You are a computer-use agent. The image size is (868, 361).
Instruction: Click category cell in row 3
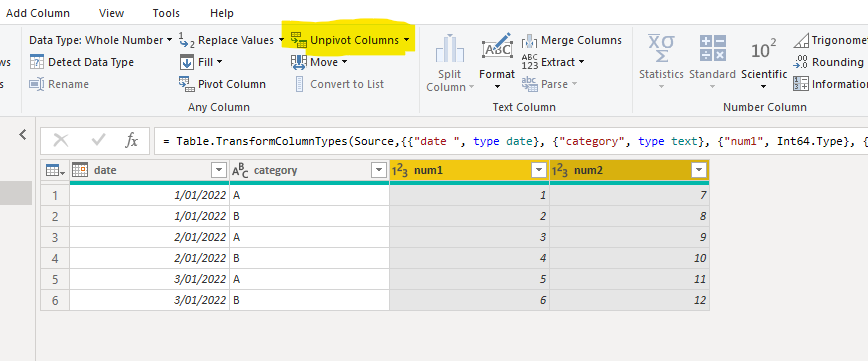[x=309, y=237]
